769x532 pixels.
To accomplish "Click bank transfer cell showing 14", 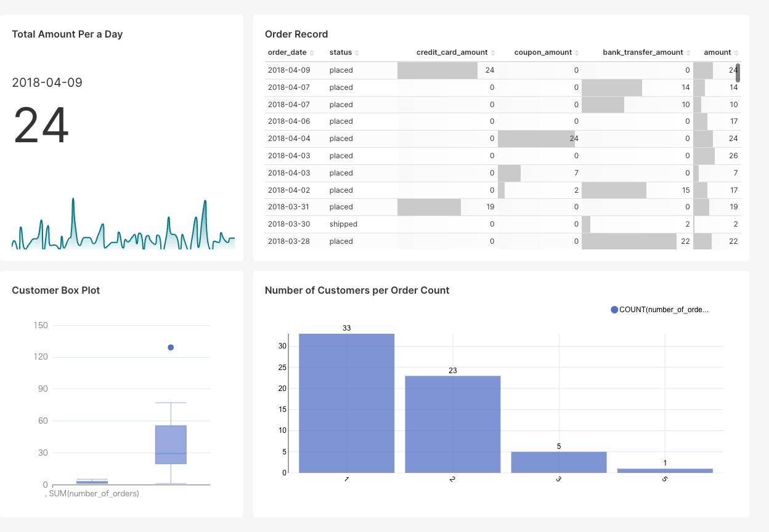I will coord(637,87).
